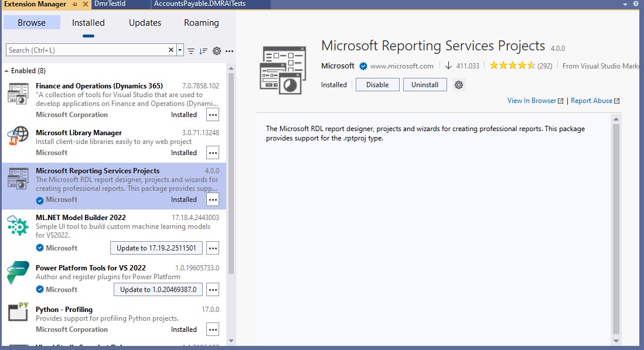Clear the search box with X
Screen dimensions: 644x350
pos(171,50)
